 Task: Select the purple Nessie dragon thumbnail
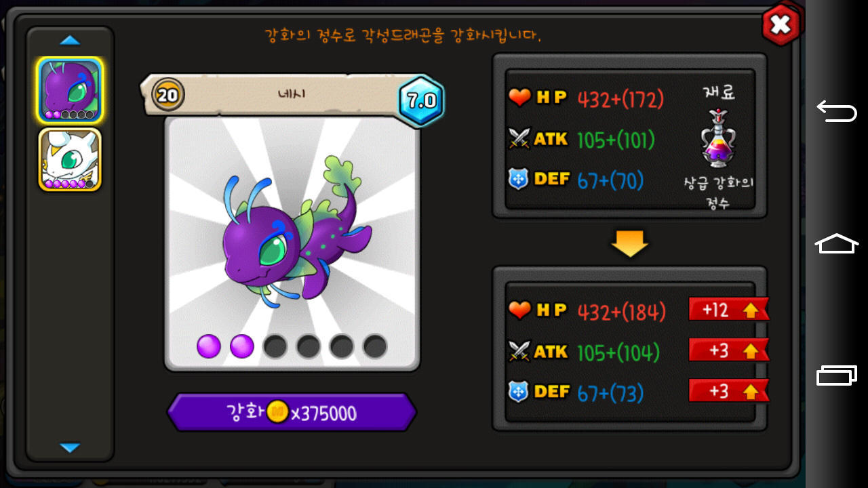click(x=70, y=90)
